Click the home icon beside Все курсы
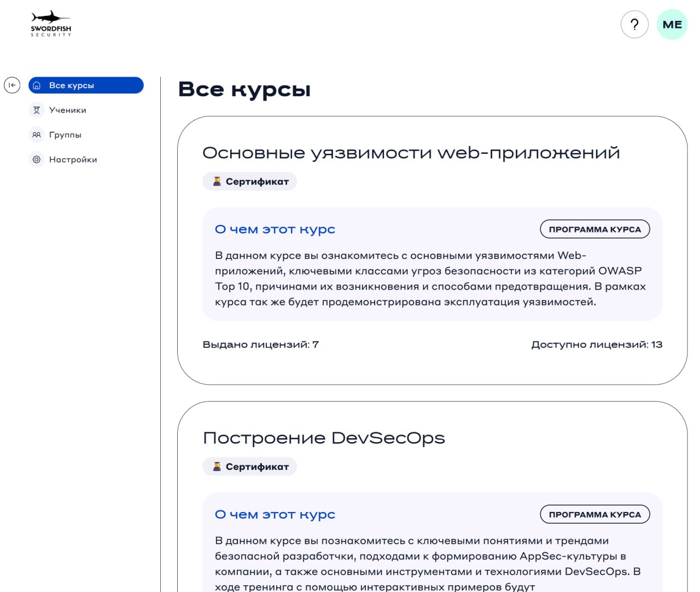The width and height of the screenshot is (700, 592). pyautogui.click(x=37, y=85)
